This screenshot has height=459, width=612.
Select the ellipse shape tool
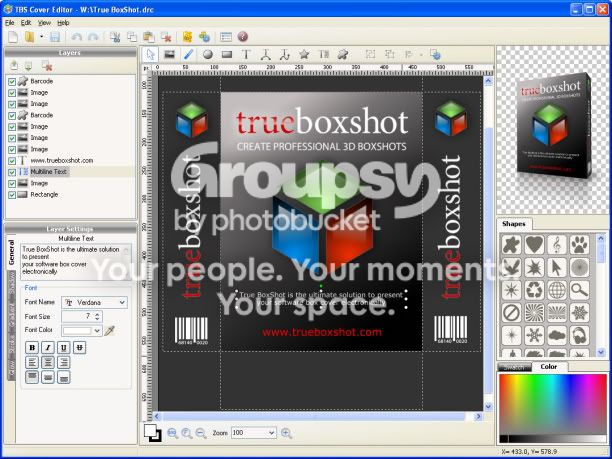(208, 55)
